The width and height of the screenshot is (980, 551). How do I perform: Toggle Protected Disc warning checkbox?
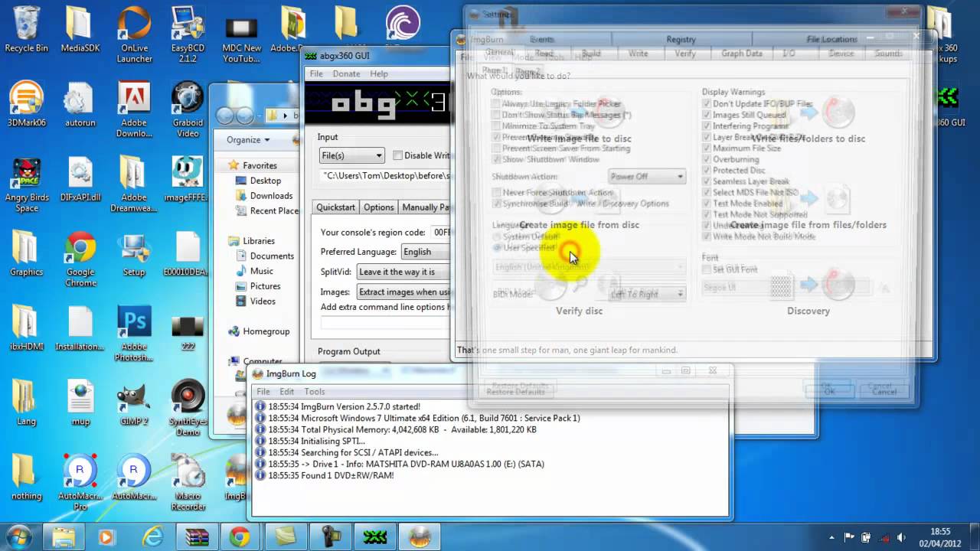click(707, 171)
